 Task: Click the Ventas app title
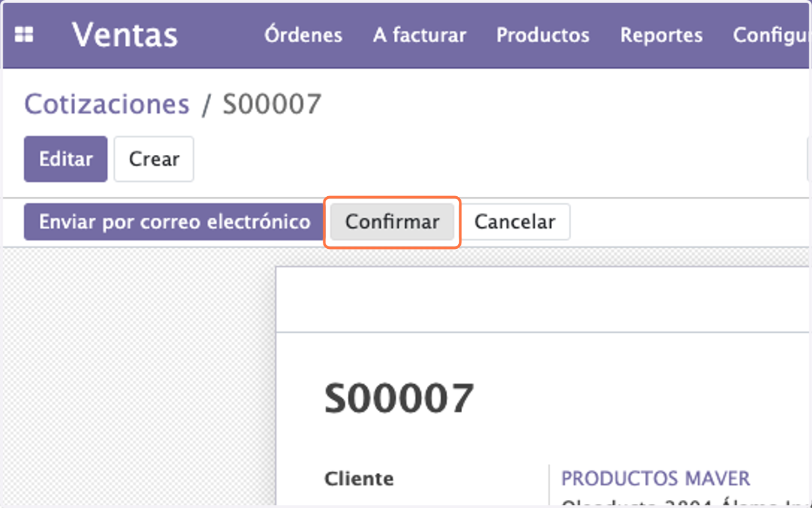(x=125, y=35)
